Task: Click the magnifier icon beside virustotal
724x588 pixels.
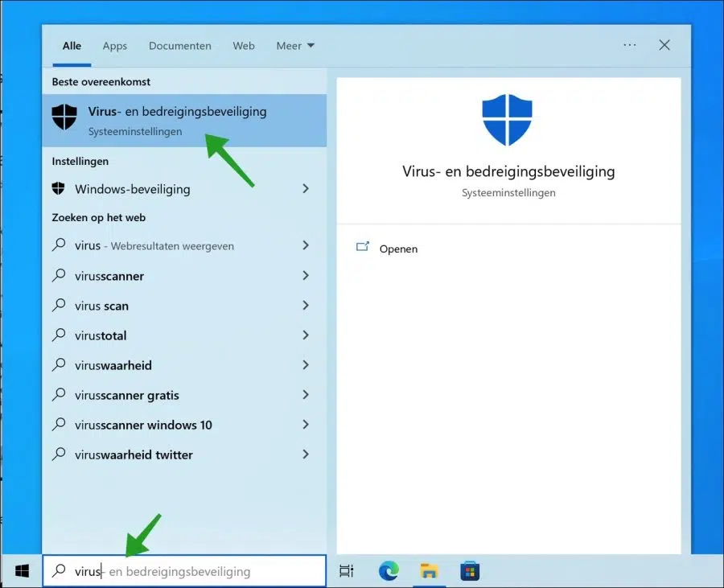Action: click(59, 335)
